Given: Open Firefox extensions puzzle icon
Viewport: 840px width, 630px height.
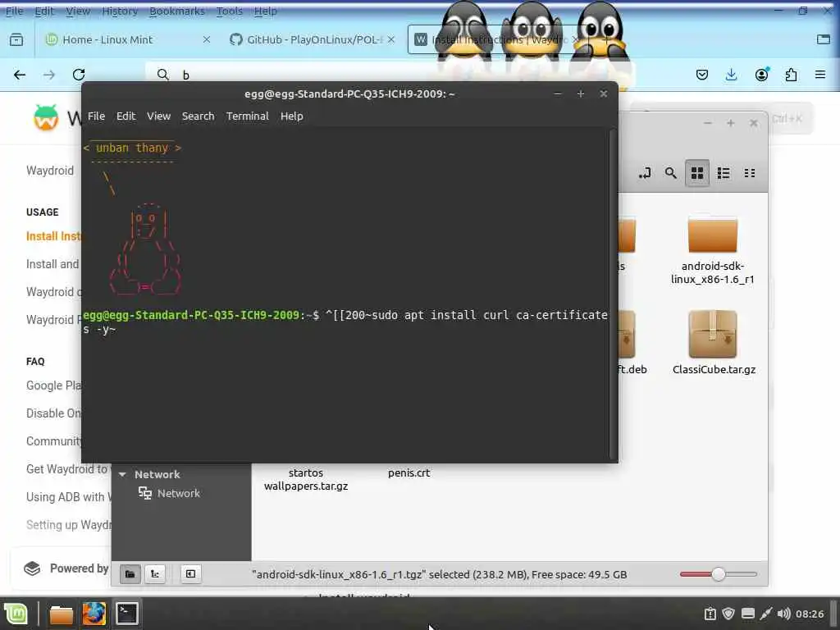Looking at the screenshot, I should (x=792, y=75).
